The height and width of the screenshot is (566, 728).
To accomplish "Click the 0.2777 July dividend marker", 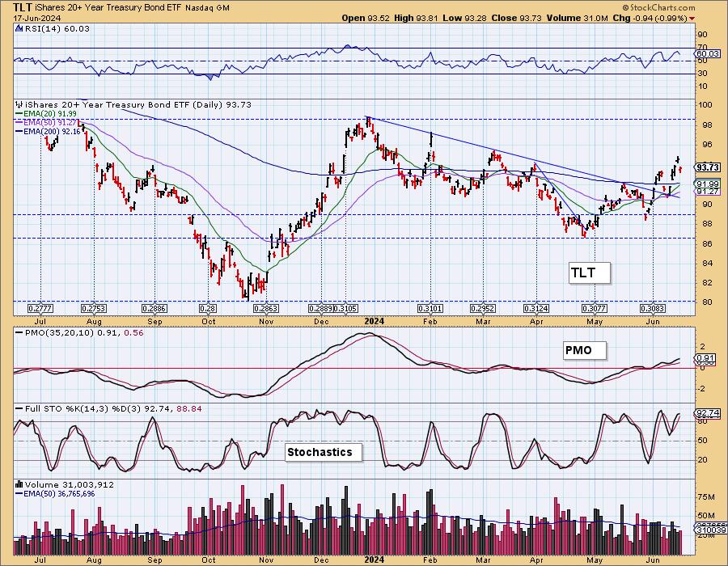I will [x=40, y=309].
